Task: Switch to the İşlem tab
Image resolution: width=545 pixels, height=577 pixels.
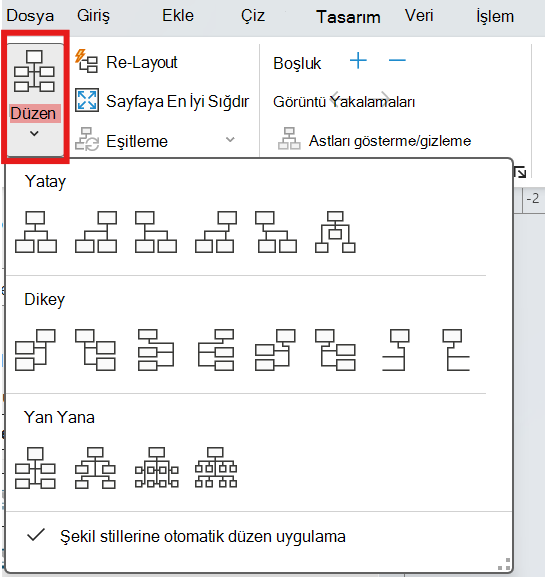Action: pyautogui.click(x=495, y=16)
